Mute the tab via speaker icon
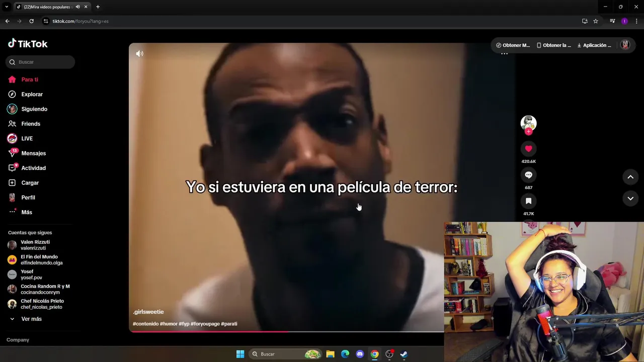 pyautogui.click(x=77, y=7)
